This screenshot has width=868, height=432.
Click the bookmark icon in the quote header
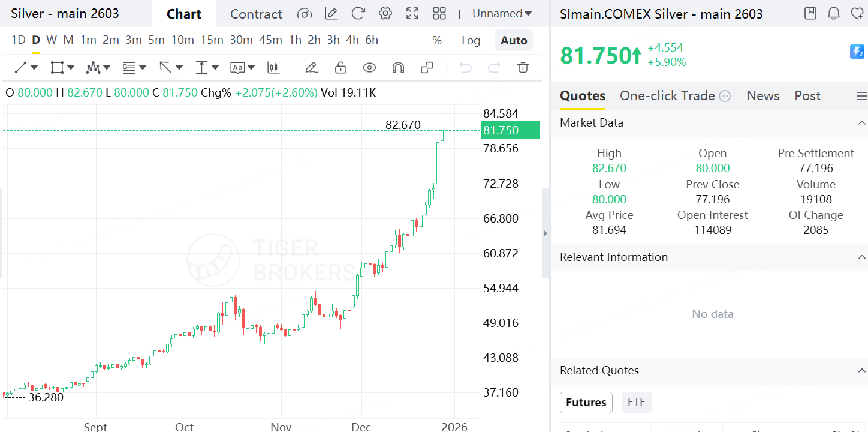pos(810,13)
